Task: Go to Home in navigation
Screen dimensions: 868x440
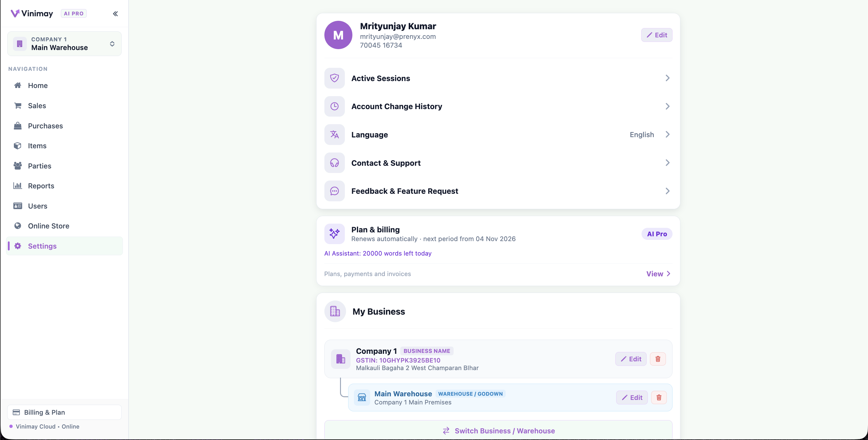Action: pos(64,86)
